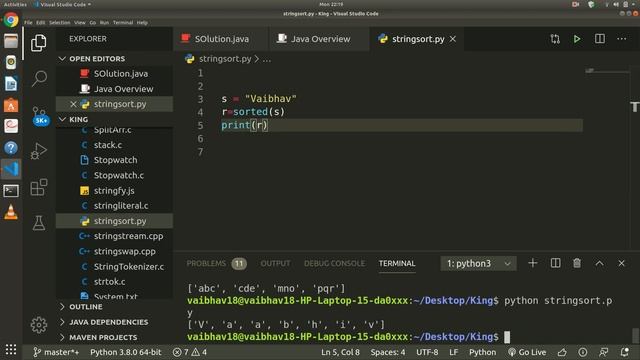Select Python 3.8.0 64-bit interpreter in status bar
Image resolution: width=640 pixels, height=360 pixels.
coord(126,352)
